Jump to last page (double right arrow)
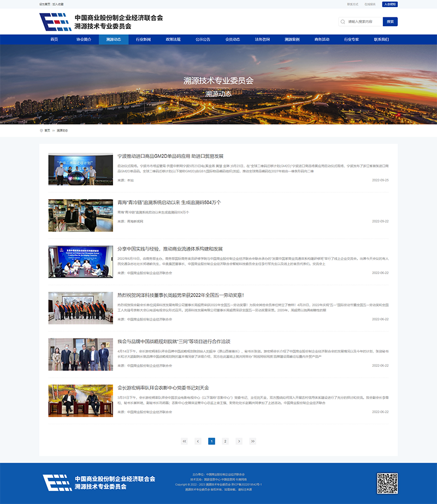Screen dimensions: 437x504 click(x=252, y=441)
